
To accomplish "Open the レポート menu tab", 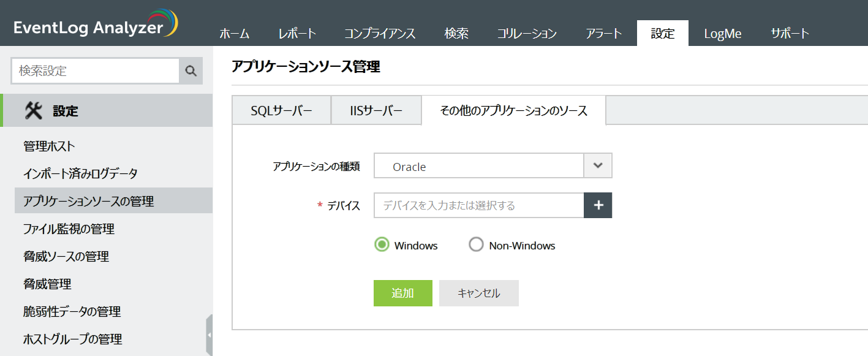I will [x=297, y=34].
